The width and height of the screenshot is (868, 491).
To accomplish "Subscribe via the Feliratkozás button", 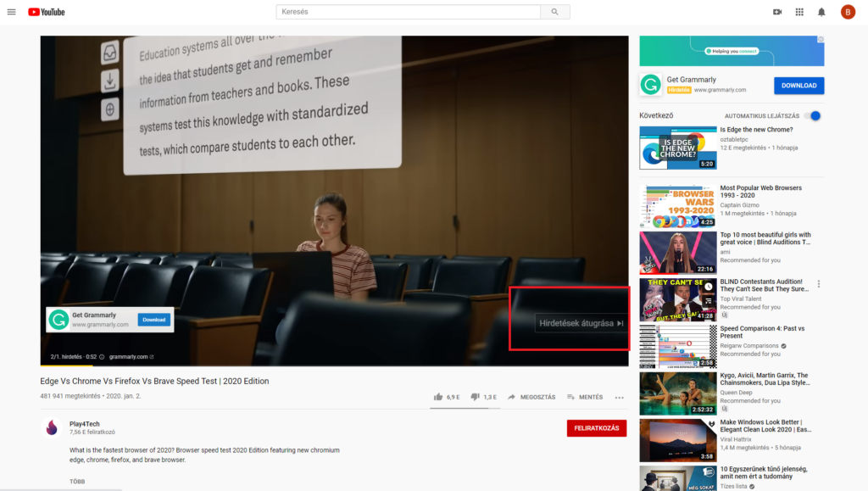I will [596, 428].
